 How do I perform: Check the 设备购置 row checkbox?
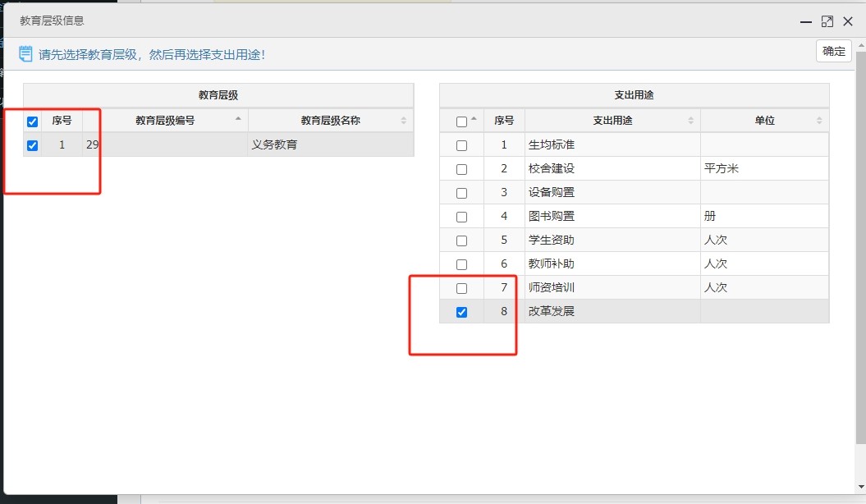coord(461,193)
